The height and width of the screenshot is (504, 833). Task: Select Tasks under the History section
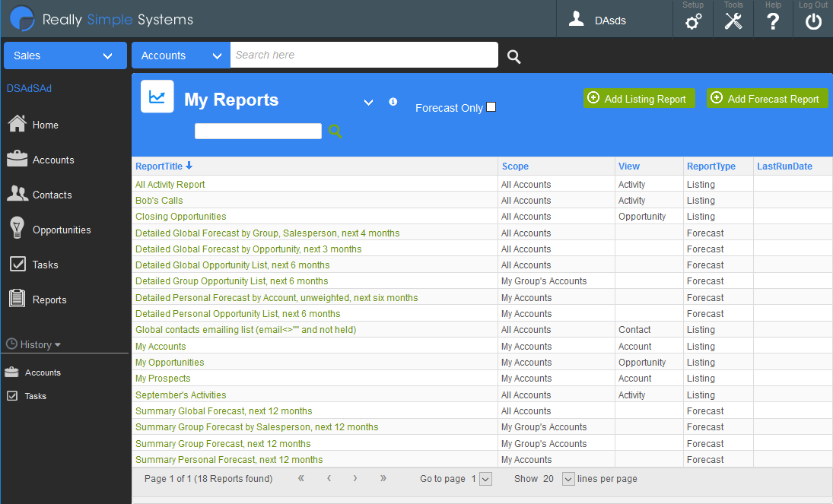click(x=34, y=395)
